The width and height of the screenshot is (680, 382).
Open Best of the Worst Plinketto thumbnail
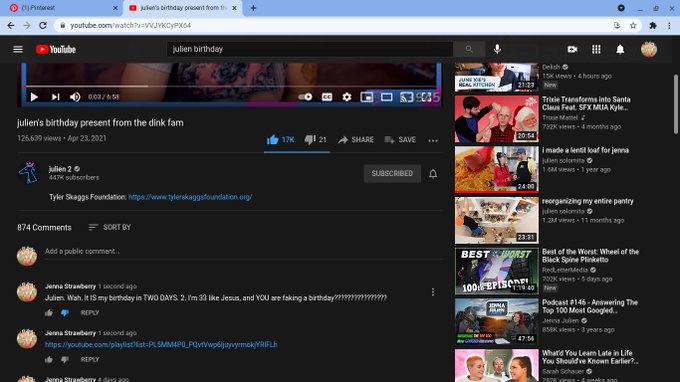coord(497,271)
